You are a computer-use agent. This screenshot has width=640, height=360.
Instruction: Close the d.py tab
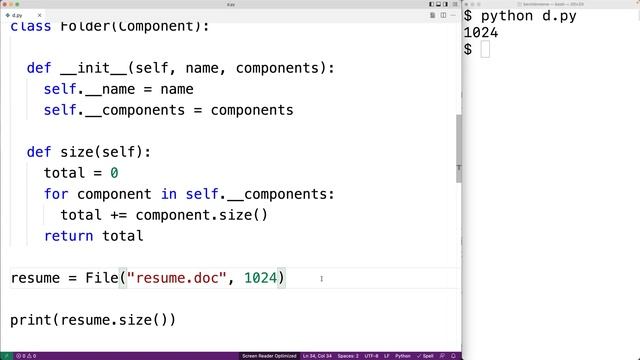40,15
